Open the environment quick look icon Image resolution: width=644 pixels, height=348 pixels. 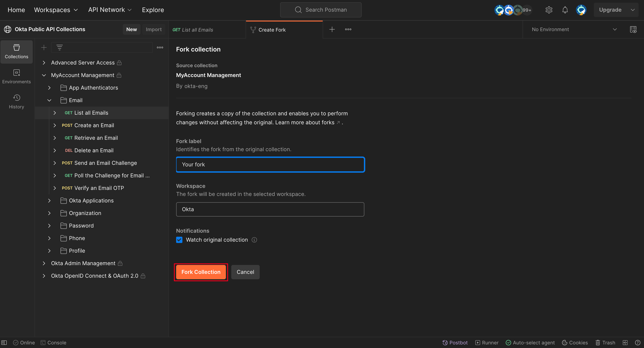(x=633, y=30)
